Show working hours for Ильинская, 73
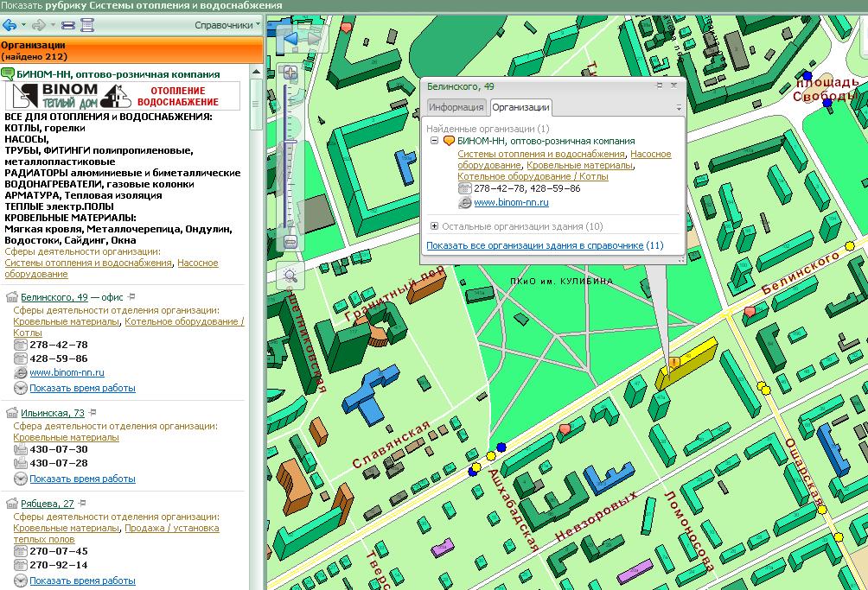The width and height of the screenshot is (868, 590). (x=82, y=479)
